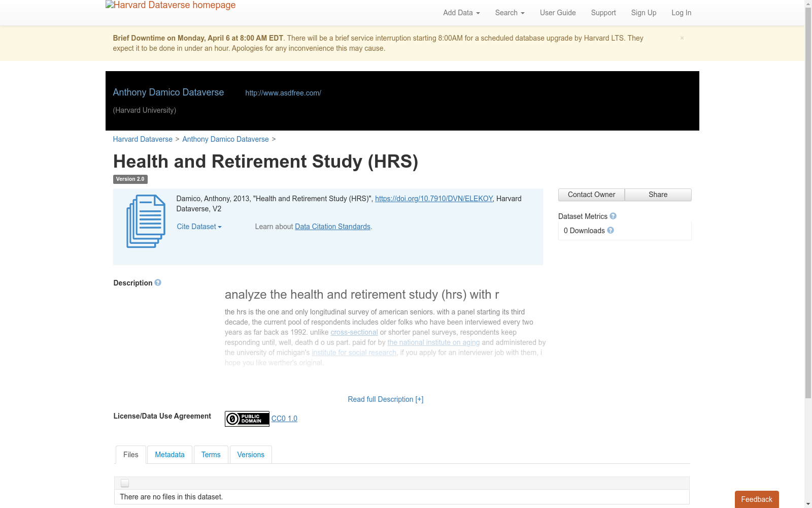Open the Feedback button

pos(757,499)
